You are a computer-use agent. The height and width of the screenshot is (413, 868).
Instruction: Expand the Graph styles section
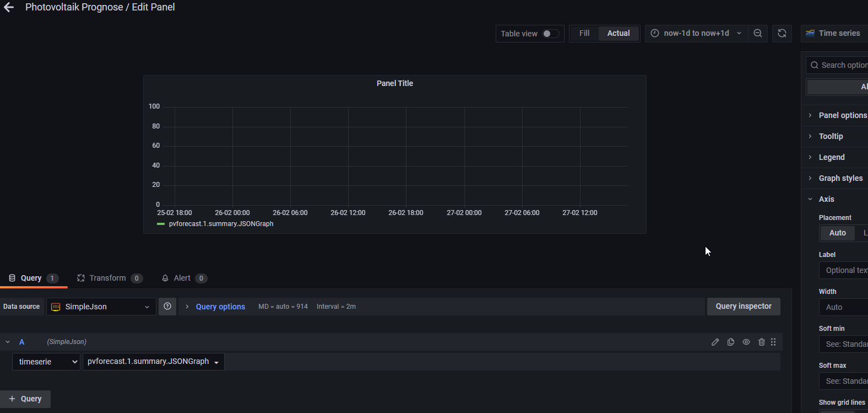pyautogui.click(x=840, y=178)
